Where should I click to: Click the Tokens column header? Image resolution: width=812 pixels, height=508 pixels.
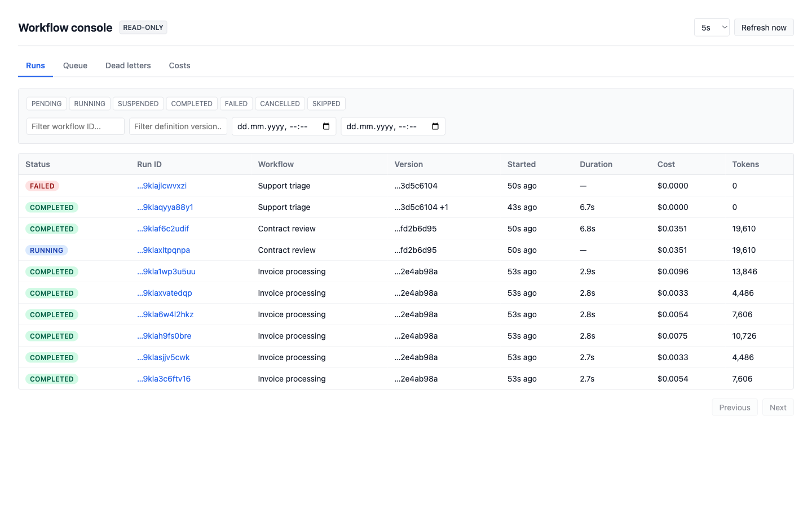coord(745,164)
